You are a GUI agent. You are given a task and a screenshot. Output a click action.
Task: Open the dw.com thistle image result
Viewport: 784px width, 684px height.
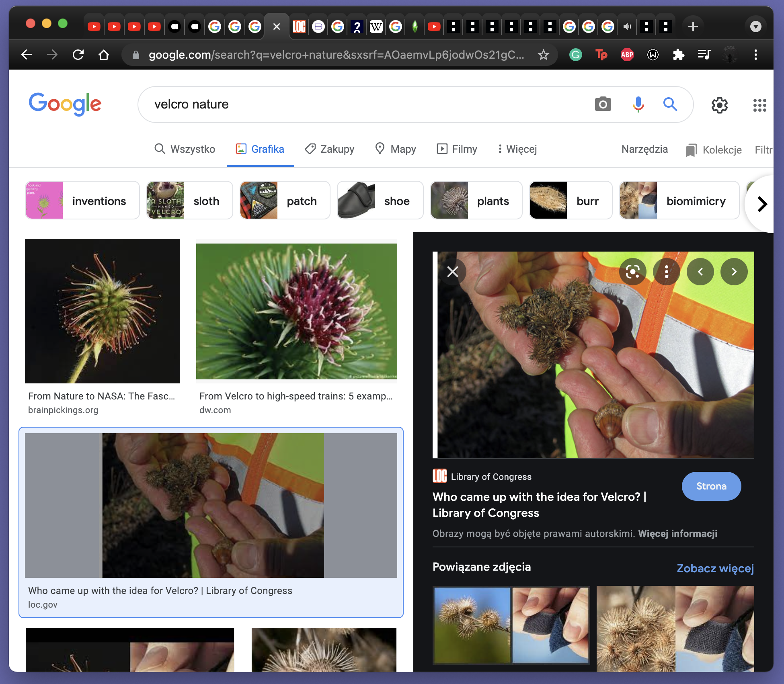297,311
